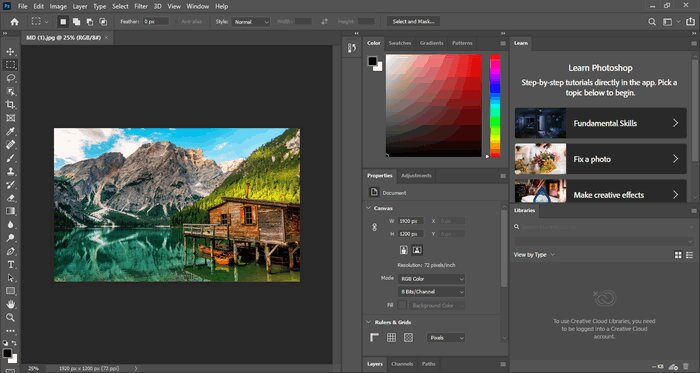Select the Object Selection tool

10,91
